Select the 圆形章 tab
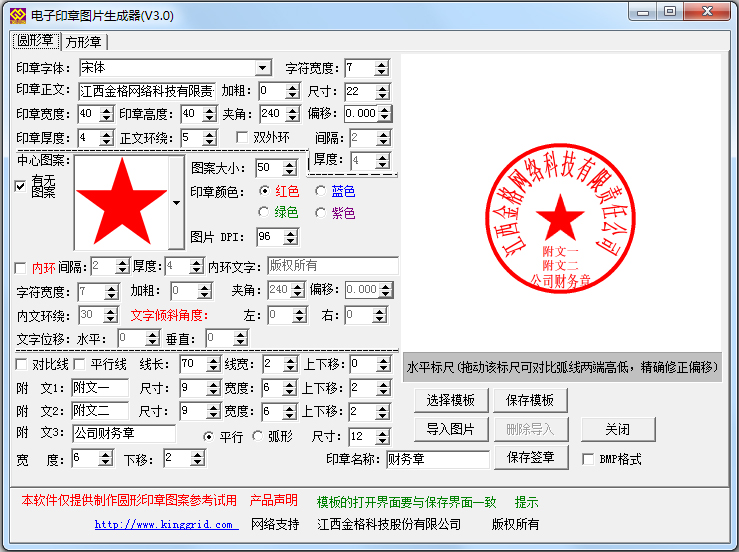Image resolution: width=739 pixels, height=552 pixels. point(35,41)
